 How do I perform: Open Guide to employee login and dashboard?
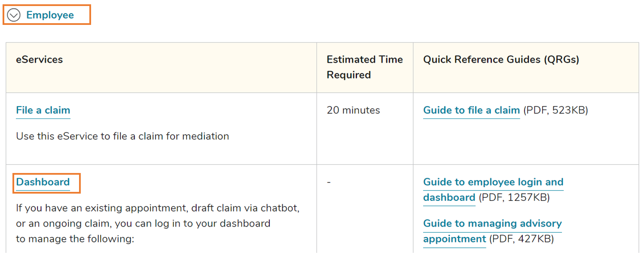pyautogui.click(x=493, y=182)
